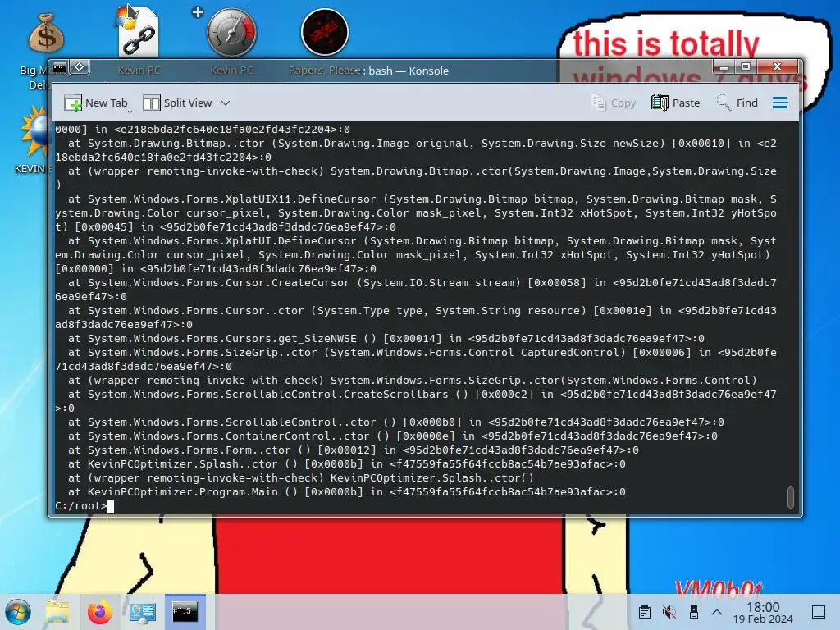Open Find search in Konsole

click(x=737, y=103)
